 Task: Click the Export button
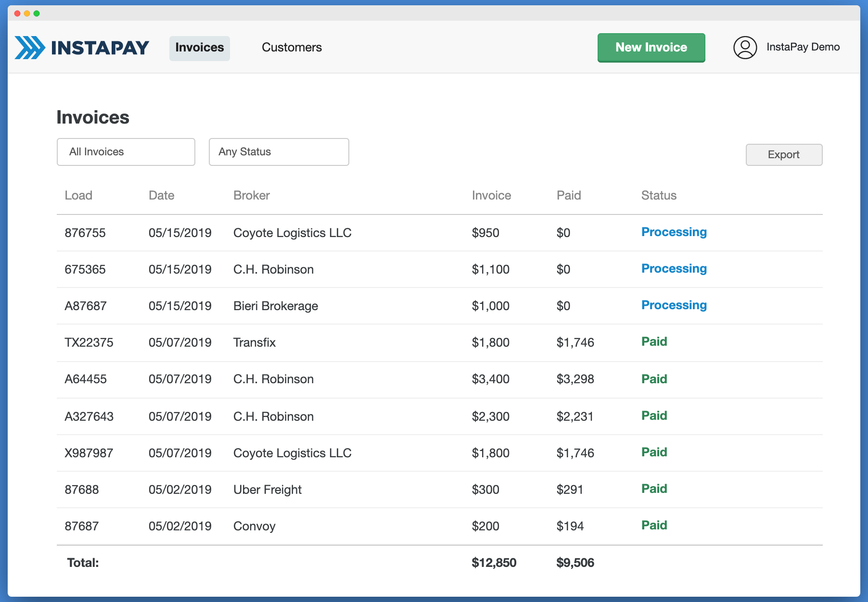(784, 155)
